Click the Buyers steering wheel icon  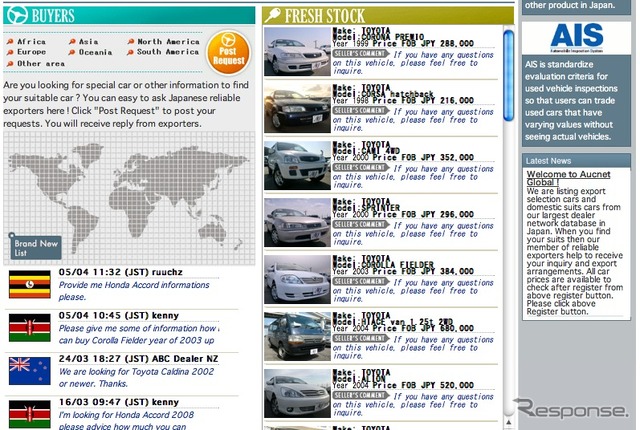click(17, 15)
